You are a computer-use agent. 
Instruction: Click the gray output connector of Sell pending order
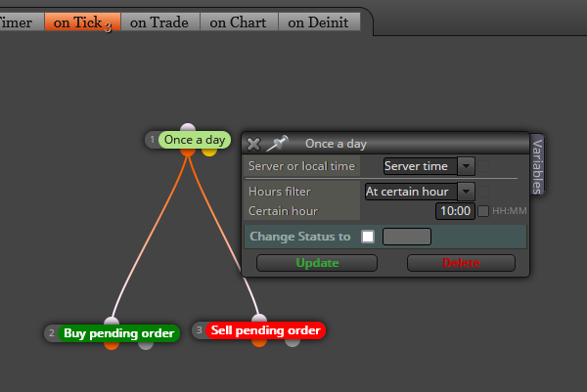point(293,342)
